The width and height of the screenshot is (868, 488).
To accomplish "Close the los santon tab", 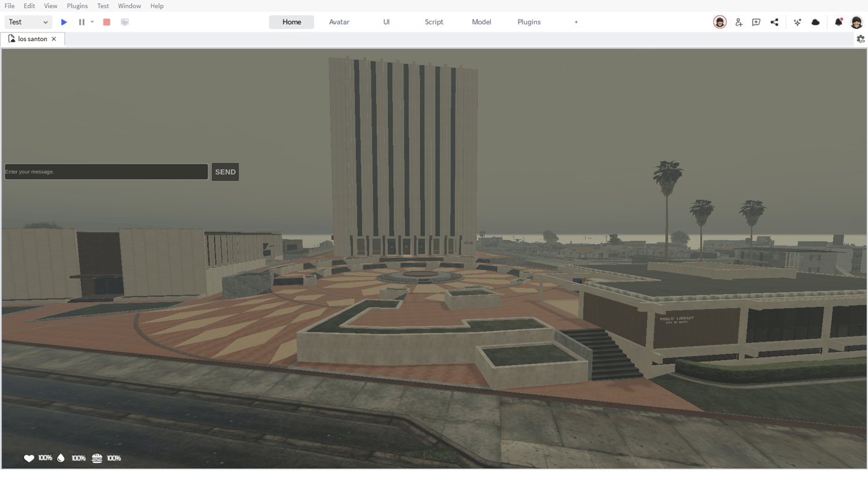I will [54, 39].
